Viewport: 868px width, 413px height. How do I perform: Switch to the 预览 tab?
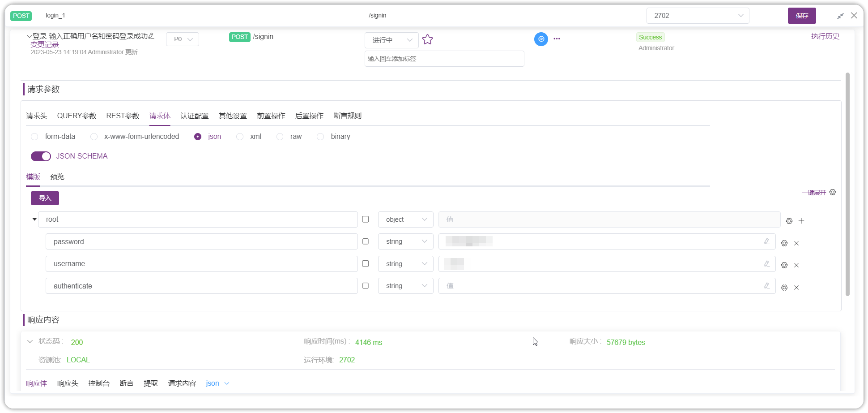pyautogui.click(x=57, y=177)
